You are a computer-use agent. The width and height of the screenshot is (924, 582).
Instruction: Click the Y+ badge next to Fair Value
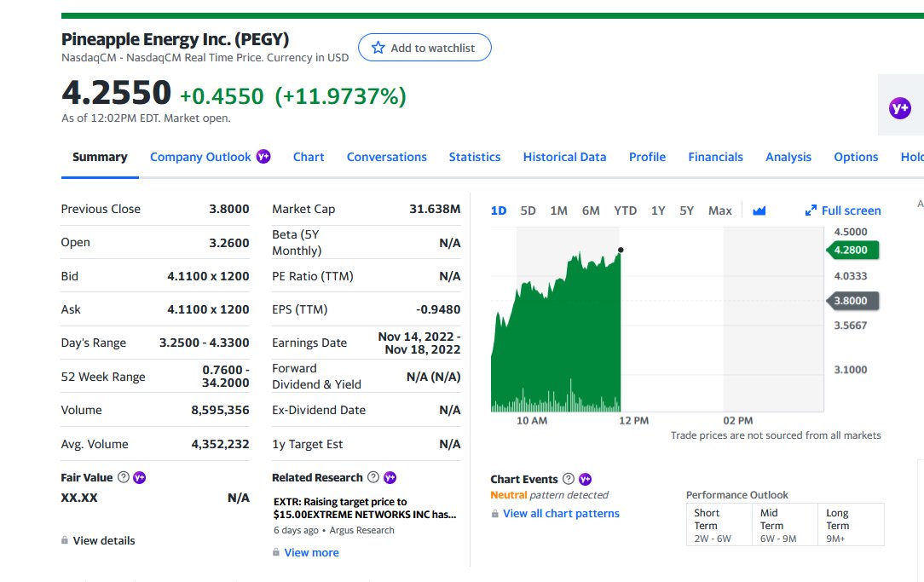point(139,478)
